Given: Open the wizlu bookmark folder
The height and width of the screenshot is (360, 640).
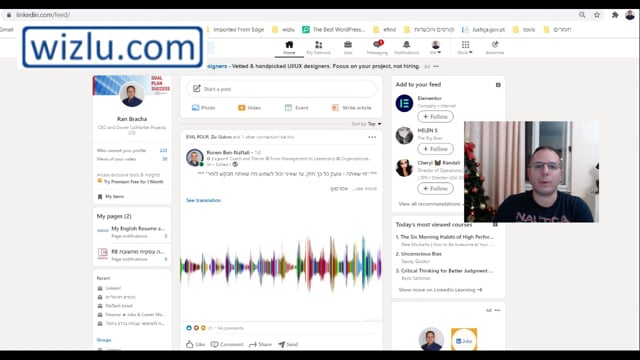Looking at the screenshot, I should click(283, 29).
